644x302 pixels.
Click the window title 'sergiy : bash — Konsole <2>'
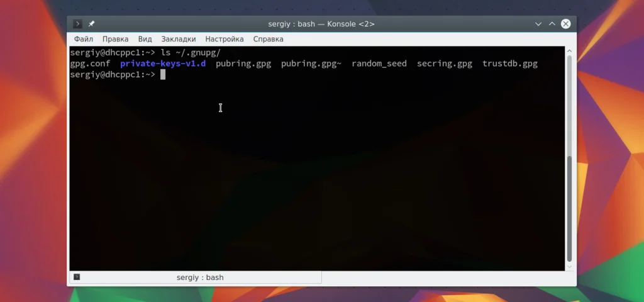(x=321, y=24)
